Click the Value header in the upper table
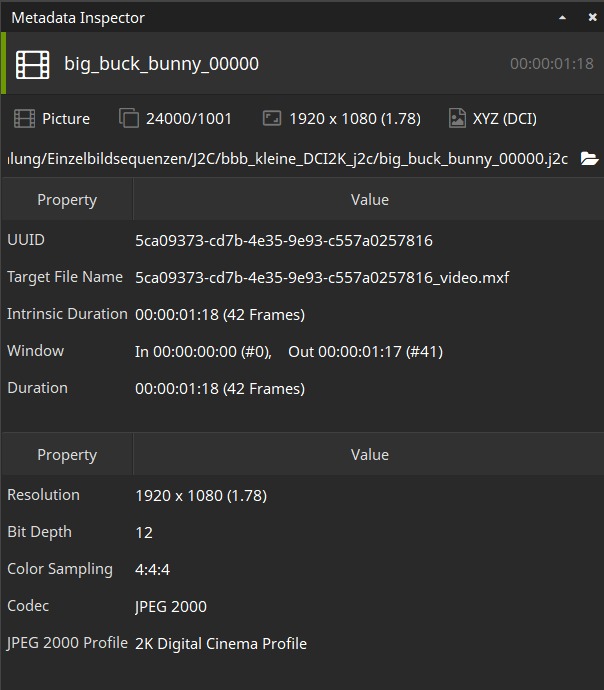Image resolution: width=604 pixels, height=690 pixels. point(369,200)
